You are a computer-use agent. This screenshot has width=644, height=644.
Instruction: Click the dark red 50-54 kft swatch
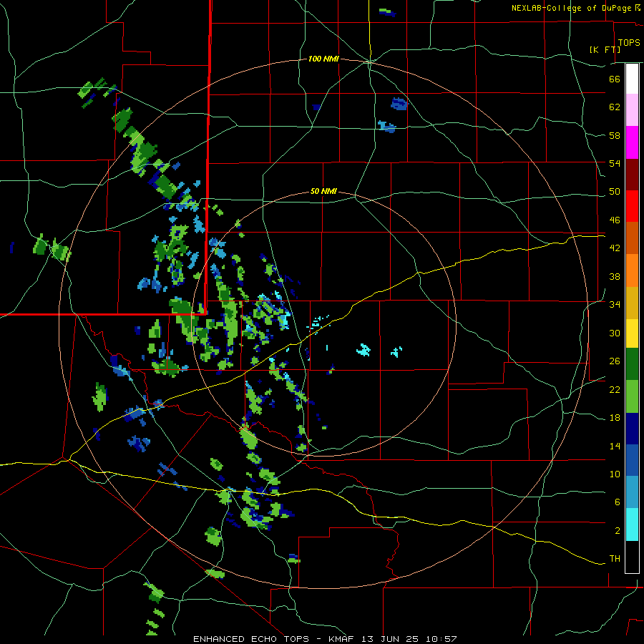[632, 175]
